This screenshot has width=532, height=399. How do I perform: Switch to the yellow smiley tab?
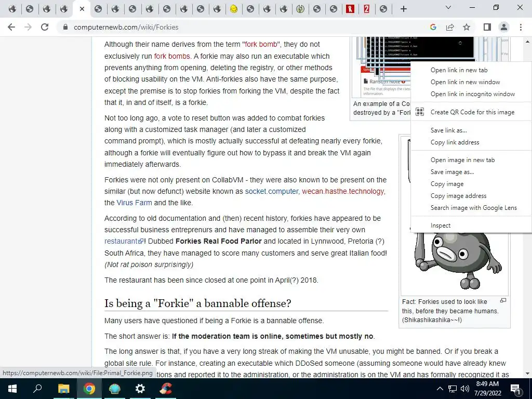(233, 9)
